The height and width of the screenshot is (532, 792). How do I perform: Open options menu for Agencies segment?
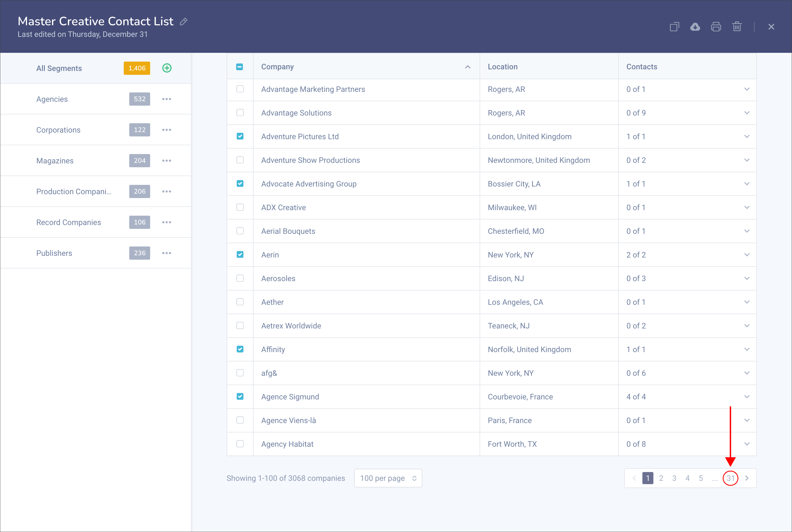coord(167,99)
